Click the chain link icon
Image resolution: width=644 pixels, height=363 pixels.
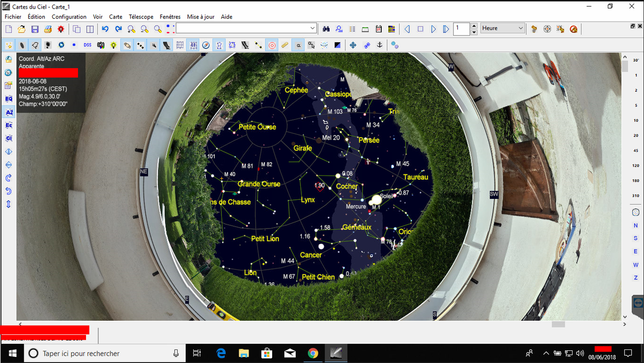[367, 45]
